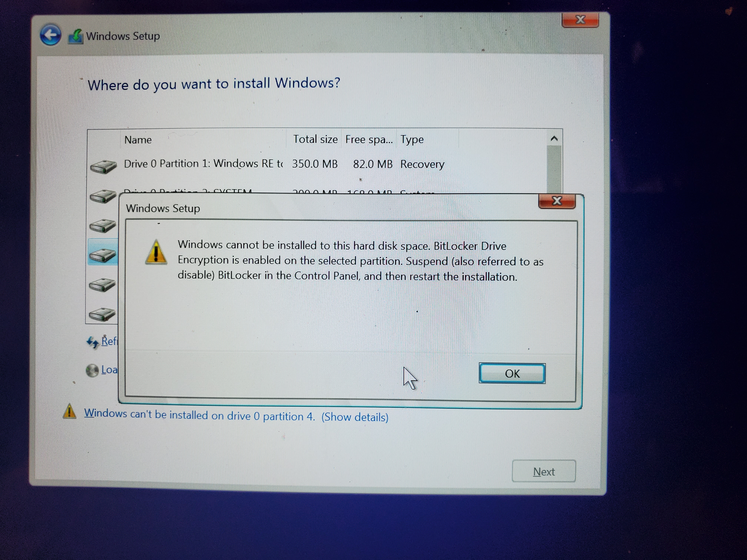Click the highlighted fourth partition drive icon
This screenshot has height=560, width=747.
pyautogui.click(x=102, y=255)
